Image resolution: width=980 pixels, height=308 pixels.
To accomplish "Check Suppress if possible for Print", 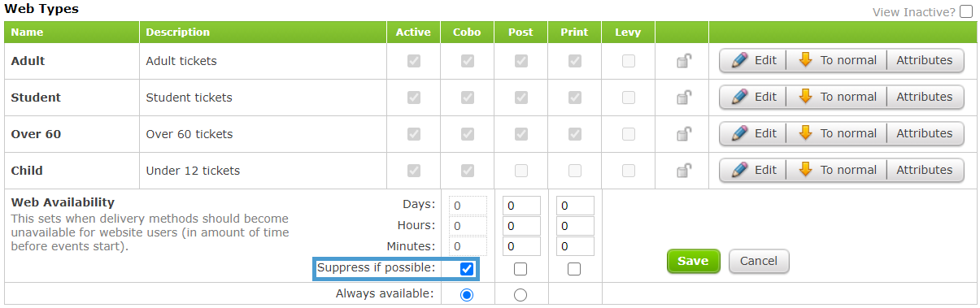I will point(574,269).
